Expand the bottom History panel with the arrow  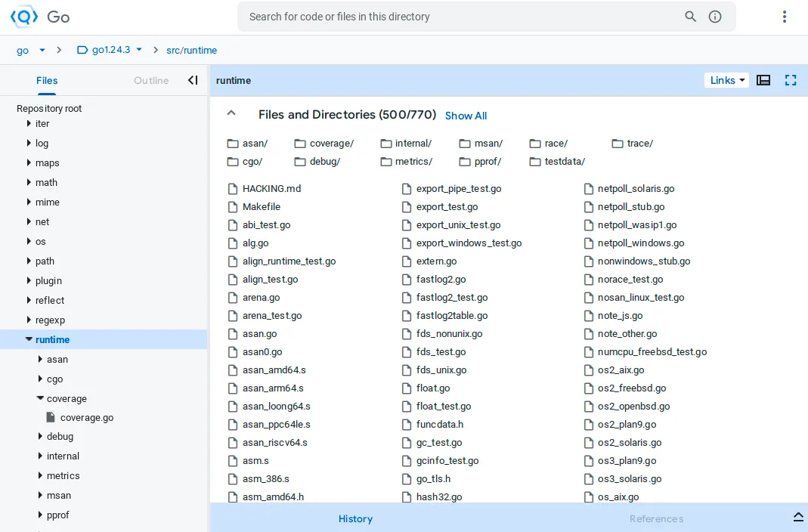798,517
